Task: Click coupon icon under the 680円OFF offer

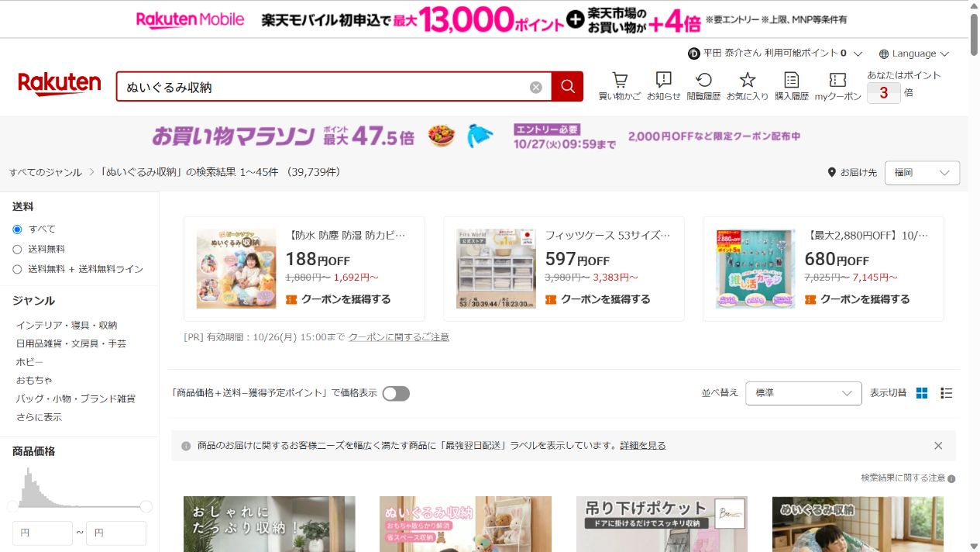Action: pos(810,299)
